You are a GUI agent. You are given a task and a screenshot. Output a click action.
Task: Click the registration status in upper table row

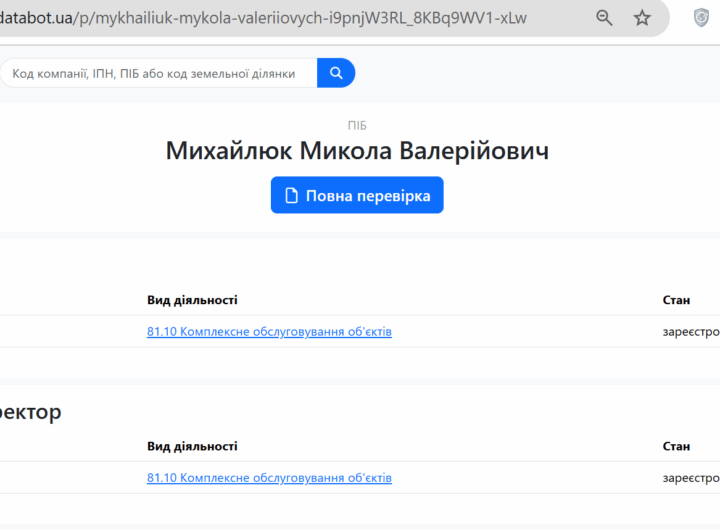click(x=690, y=332)
